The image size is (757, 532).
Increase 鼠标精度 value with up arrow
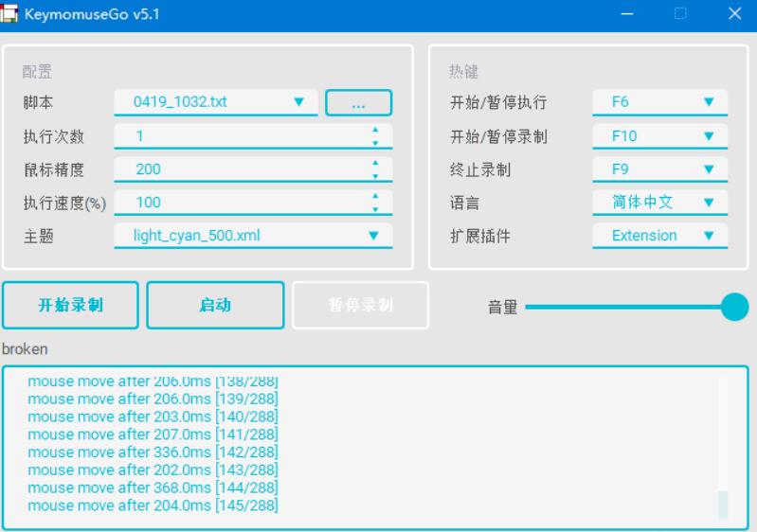coord(375,163)
